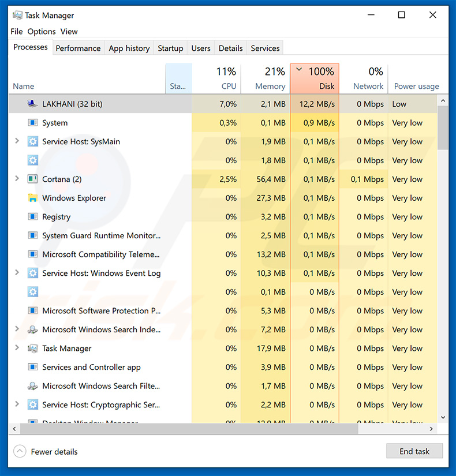Switch to the App history tab
Screen dimensions: 456x476
(129, 48)
